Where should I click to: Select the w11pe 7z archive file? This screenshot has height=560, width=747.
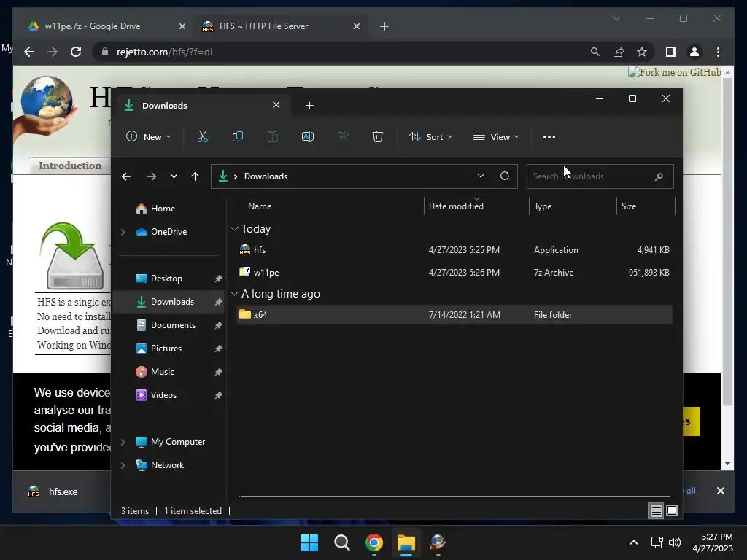coord(454,273)
